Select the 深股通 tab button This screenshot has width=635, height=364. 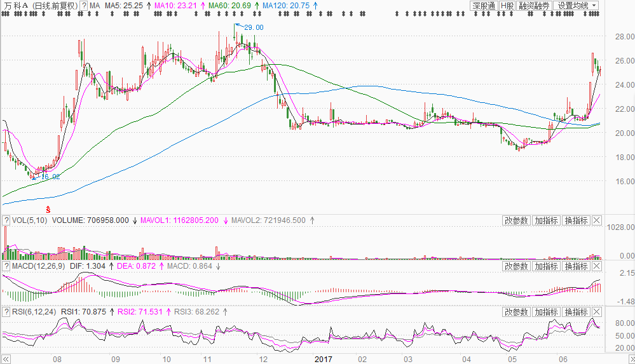tap(484, 6)
